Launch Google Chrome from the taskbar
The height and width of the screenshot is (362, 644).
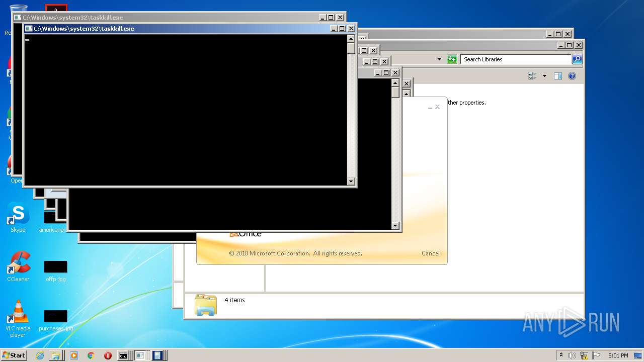91,355
